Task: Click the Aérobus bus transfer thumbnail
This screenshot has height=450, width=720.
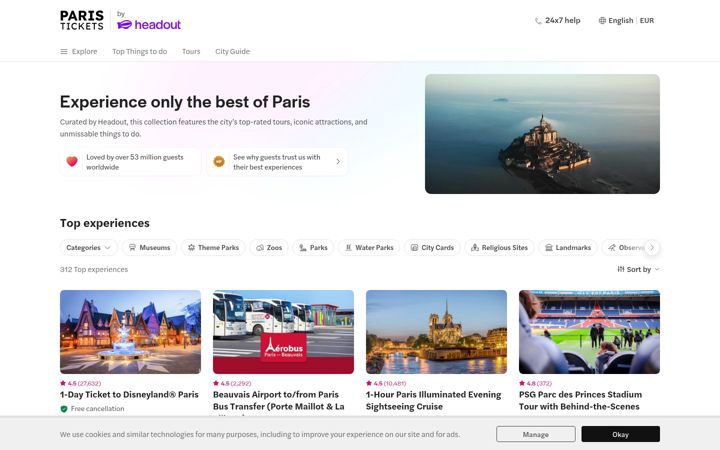Action: (x=283, y=332)
